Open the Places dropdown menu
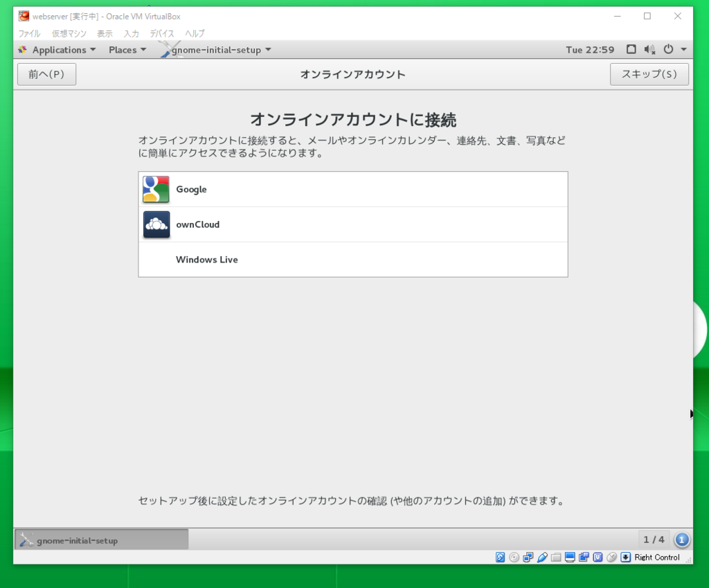 [127, 50]
